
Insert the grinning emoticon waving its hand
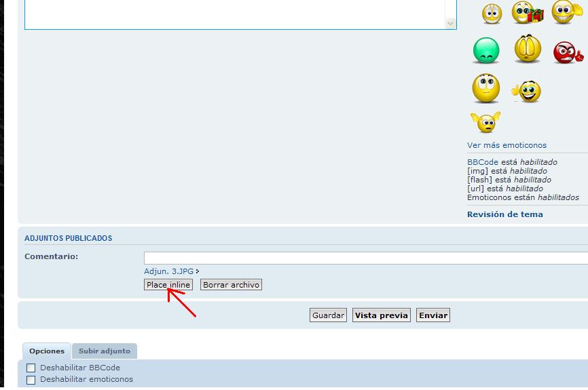click(x=566, y=12)
